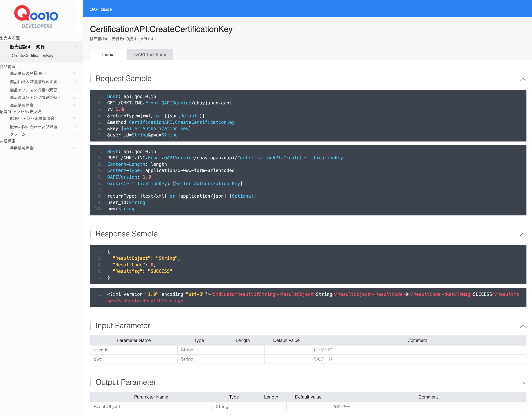Collapse the Request Sample section chevron
This screenshot has height=416, width=532.
click(522, 79)
